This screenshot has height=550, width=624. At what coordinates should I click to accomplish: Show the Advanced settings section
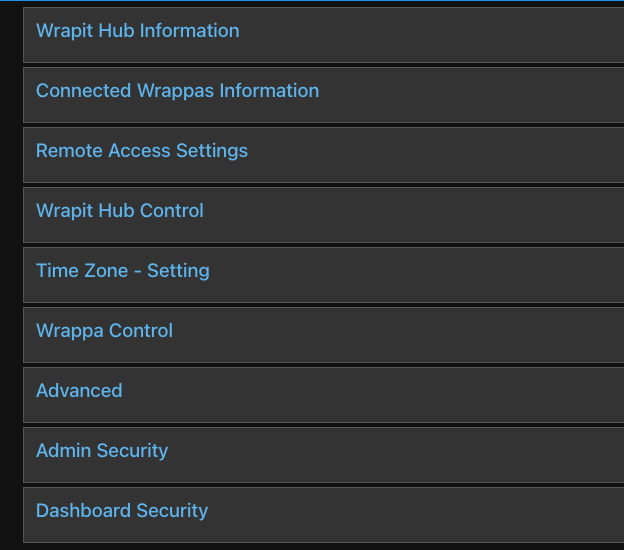point(79,391)
